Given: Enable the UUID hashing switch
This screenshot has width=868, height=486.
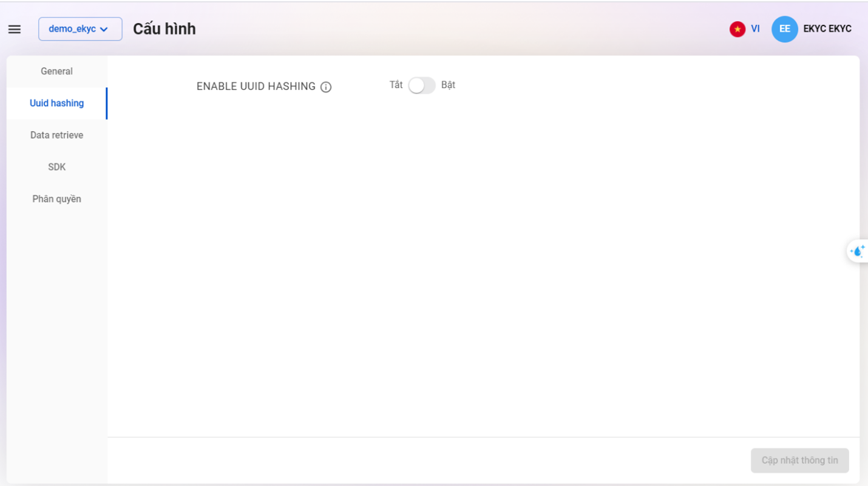Looking at the screenshot, I should click(x=421, y=86).
